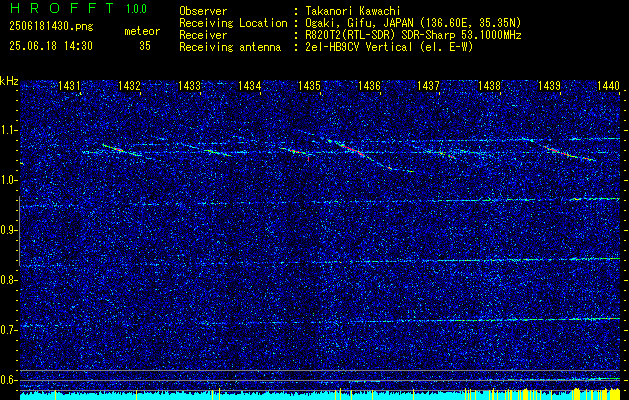Screen dimensions: 629x400
Task: Click the Observer name Takanori Kawachi
Action: (x=353, y=11)
